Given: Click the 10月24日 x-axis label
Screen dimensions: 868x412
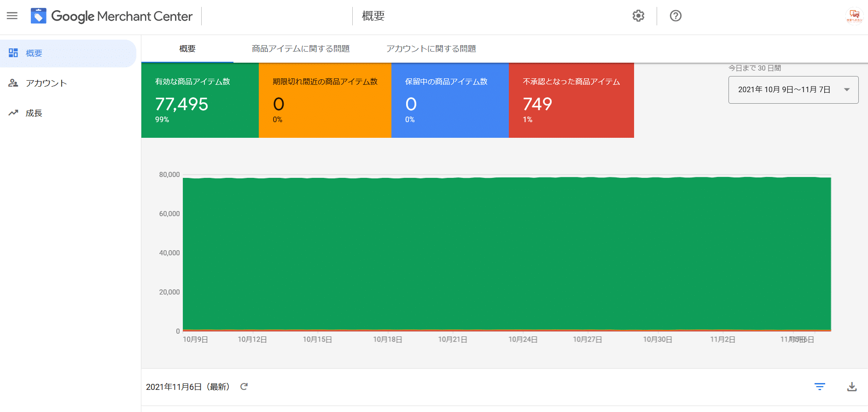Looking at the screenshot, I should pos(523,340).
